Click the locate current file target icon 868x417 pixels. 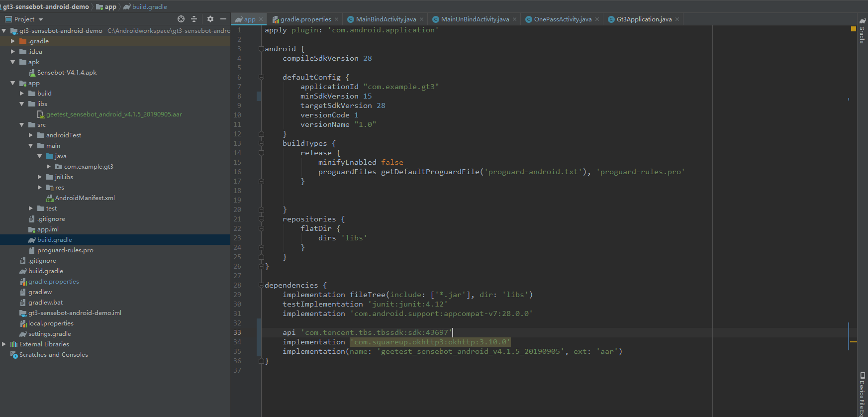[181, 19]
